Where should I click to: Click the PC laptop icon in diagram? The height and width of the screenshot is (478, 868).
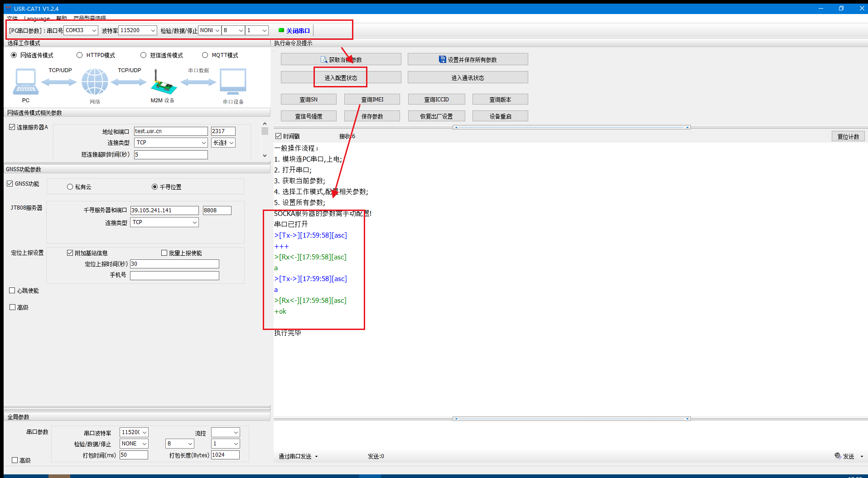25,81
